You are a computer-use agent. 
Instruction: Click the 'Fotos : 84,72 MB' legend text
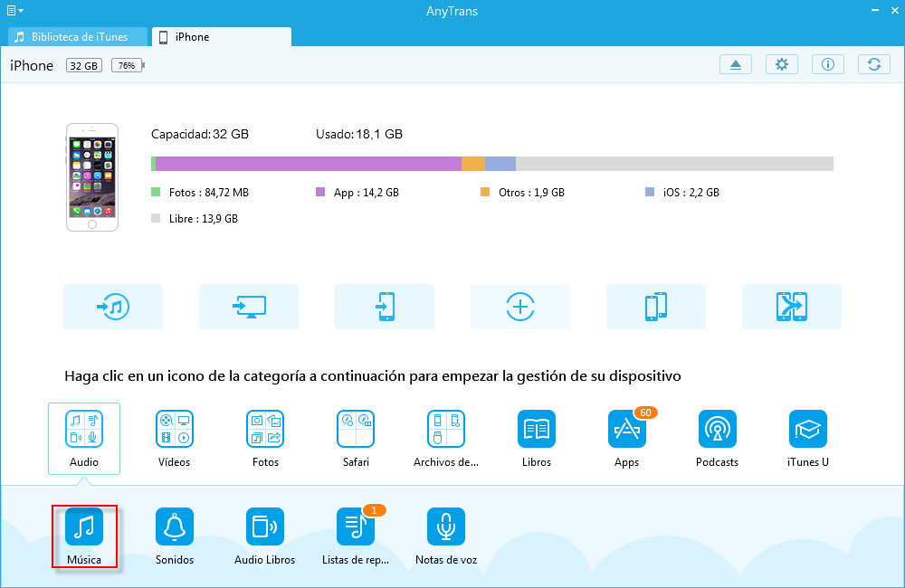click(x=209, y=192)
